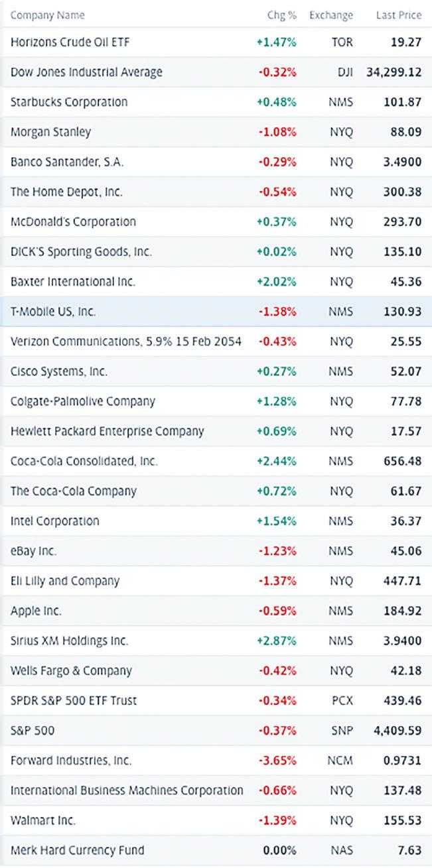Screen dimensions: 432x868
Task: Open Merk Hard Currency Fund link
Action: [77, 850]
